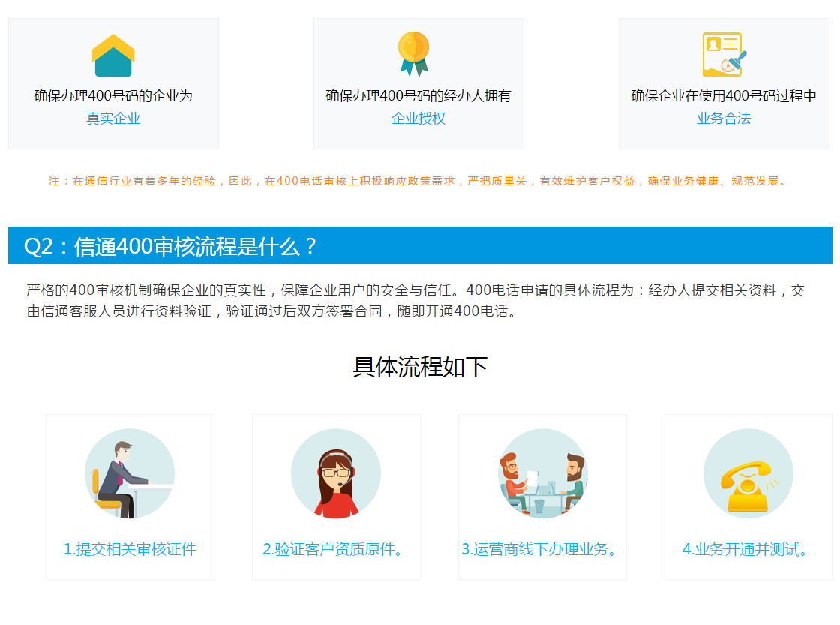Click the gold medal ribbon icon
Image resolution: width=840 pixels, height=625 pixels.
coord(413,54)
